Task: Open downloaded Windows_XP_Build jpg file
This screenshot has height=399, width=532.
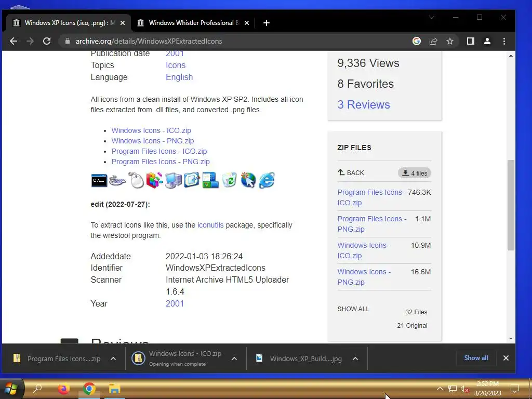Action: point(299,358)
